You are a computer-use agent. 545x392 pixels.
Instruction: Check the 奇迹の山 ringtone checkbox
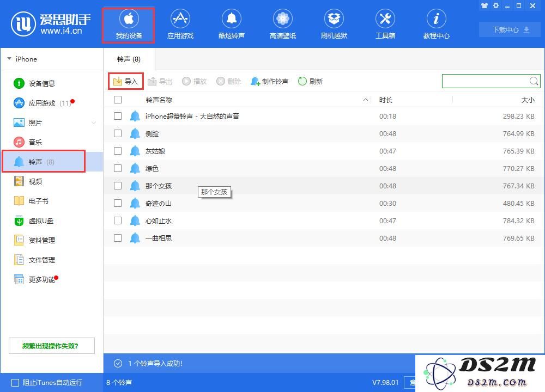118,203
